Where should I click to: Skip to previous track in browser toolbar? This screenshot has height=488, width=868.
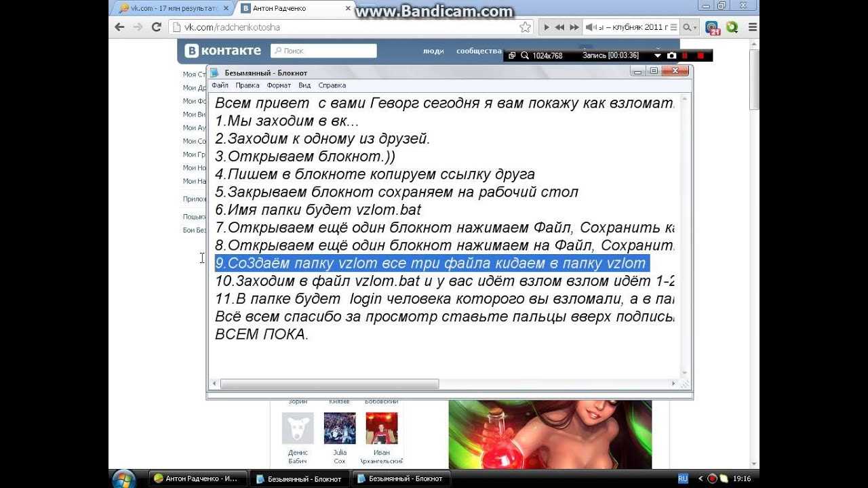pyautogui.click(x=559, y=27)
